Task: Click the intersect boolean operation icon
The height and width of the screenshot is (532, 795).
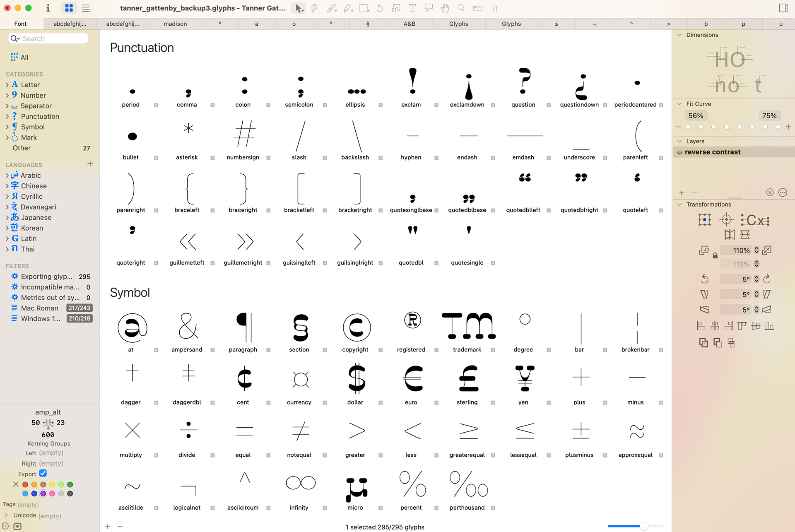Action: pos(732,342)
